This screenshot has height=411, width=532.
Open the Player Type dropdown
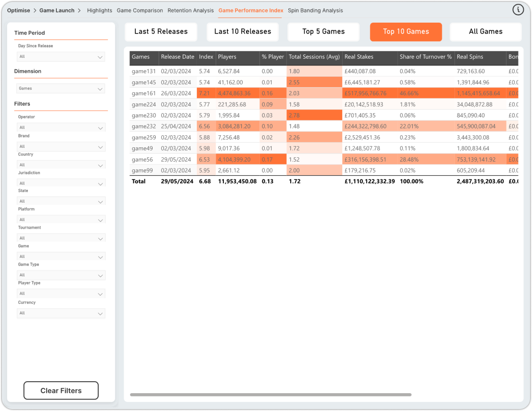(x=61, y=293)
